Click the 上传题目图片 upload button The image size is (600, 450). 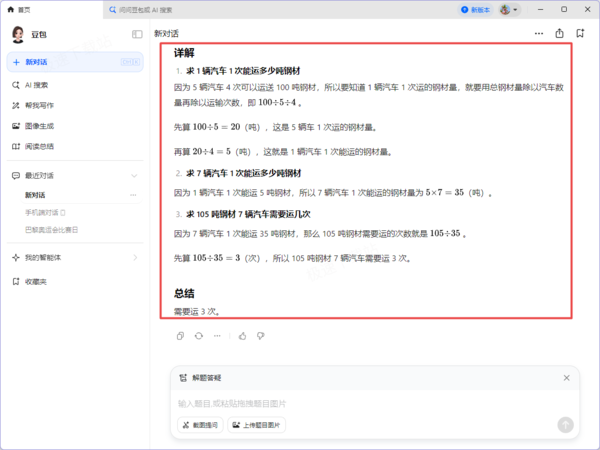point(257,425)
